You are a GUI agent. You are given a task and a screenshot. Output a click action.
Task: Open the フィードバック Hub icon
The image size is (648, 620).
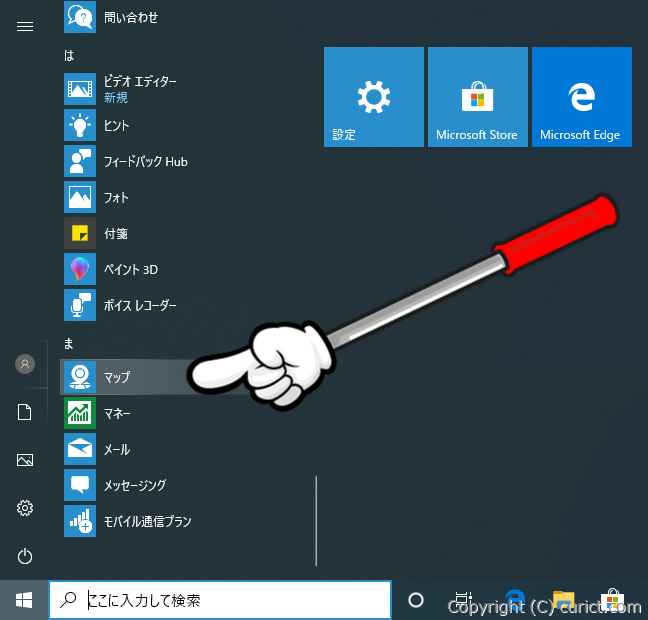tap(80, 161)
